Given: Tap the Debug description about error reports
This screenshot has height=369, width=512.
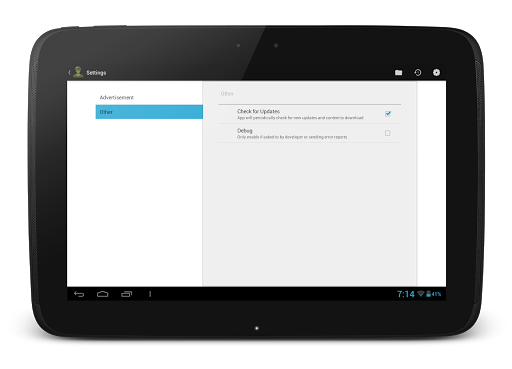Looking at the screenshot, I should coord(292,137).
